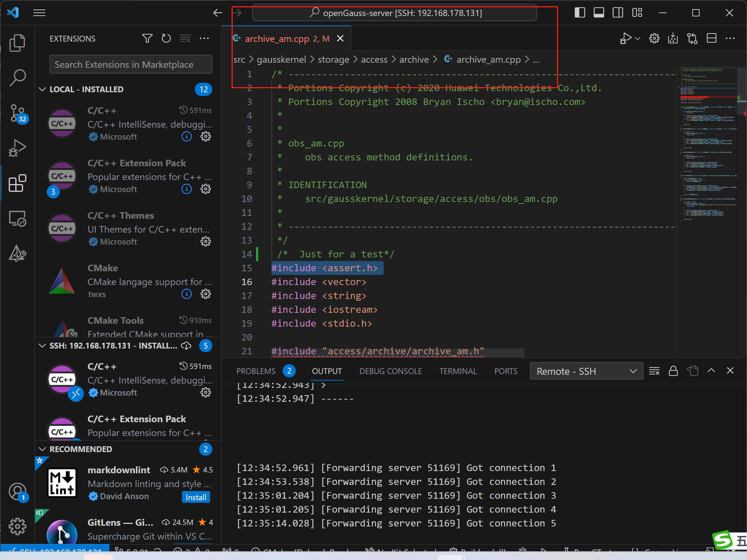Open Run and Debug view
Viewport: 747px width, 560px height.
(x=17, y=148)
